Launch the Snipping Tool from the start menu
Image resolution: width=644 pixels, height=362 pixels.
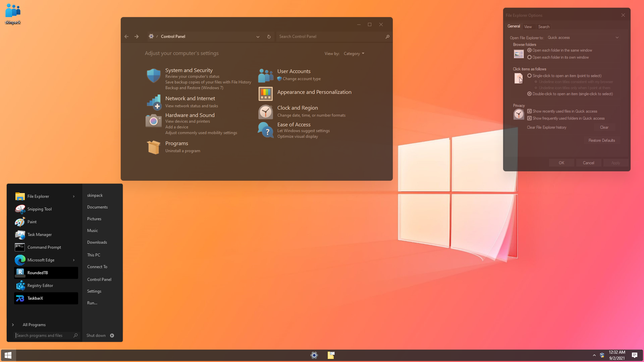pyautogui.click(x=39, y=209)
